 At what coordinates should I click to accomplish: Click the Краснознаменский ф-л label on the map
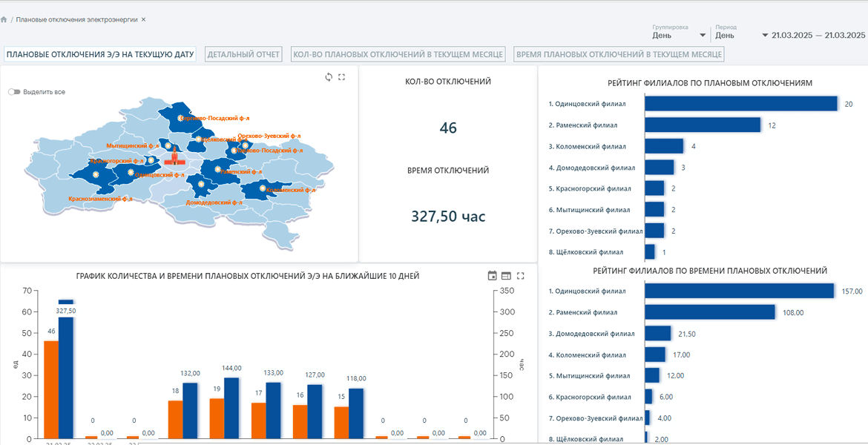point(101,199)
